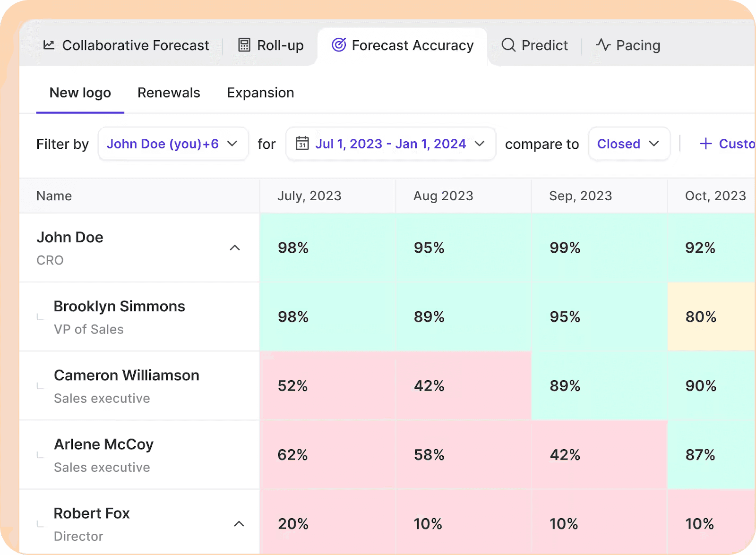Click the calendar icon in the date range picker

click(x=302, y=144)
